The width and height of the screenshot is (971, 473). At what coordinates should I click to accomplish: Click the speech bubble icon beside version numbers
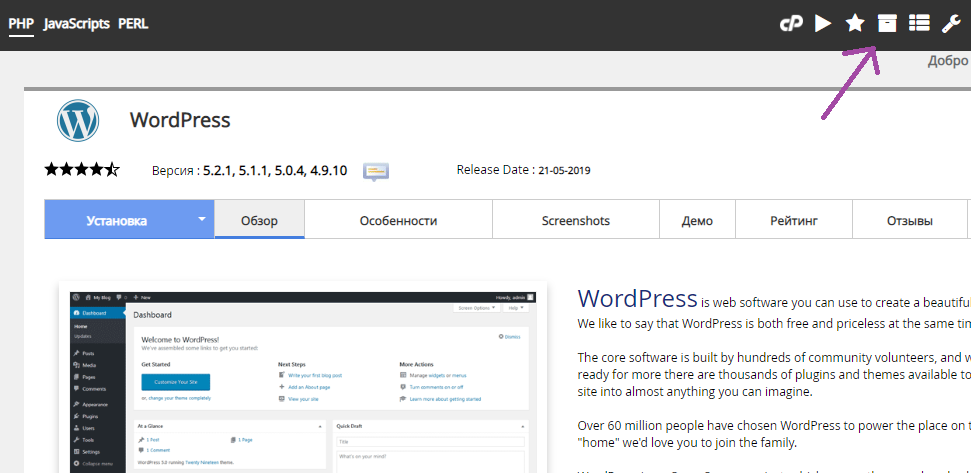376,171
